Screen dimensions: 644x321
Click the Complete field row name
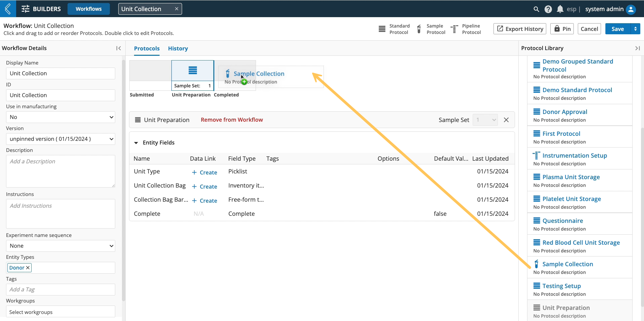pos(147,214)
